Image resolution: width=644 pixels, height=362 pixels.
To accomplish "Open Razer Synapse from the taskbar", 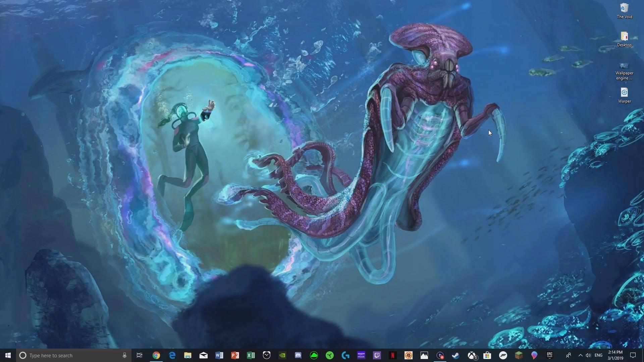I will (x=330, y=355).
